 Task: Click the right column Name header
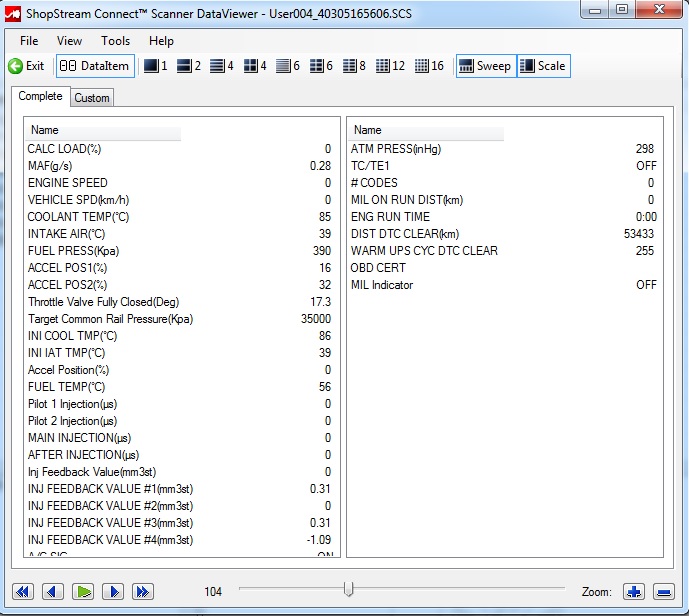tap(427, 130)
